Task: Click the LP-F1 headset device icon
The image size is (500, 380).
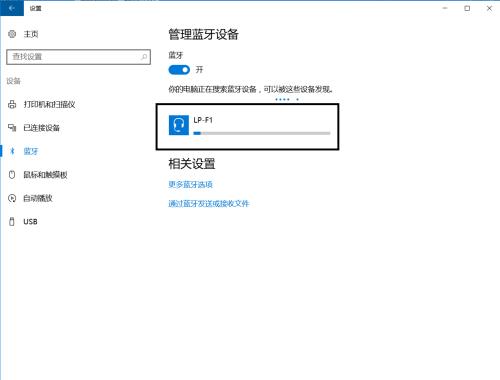Action: tap(179, 125)
